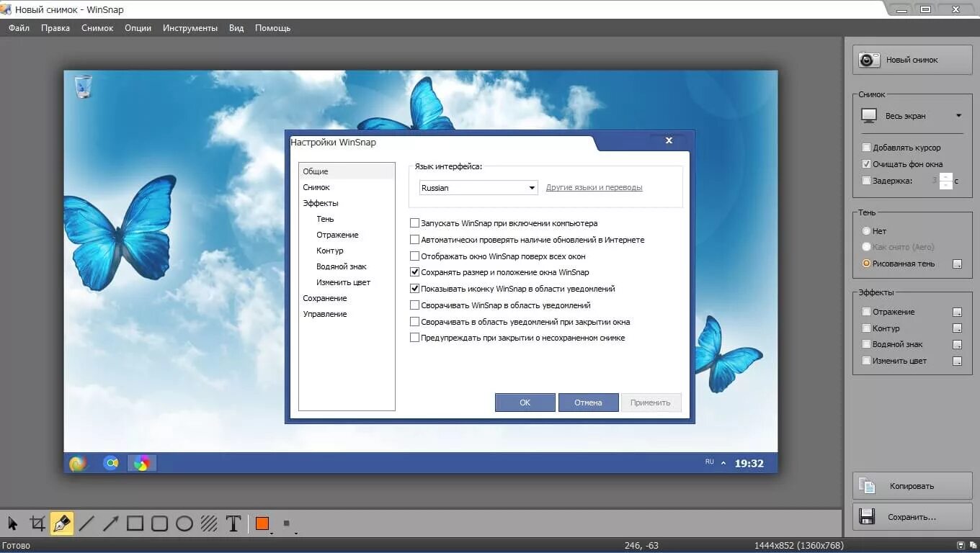The image size is (980, 553).
Task: Enable the Водяной знак effect checkbox
Action: pyautogui.click(x=867, y=344)
